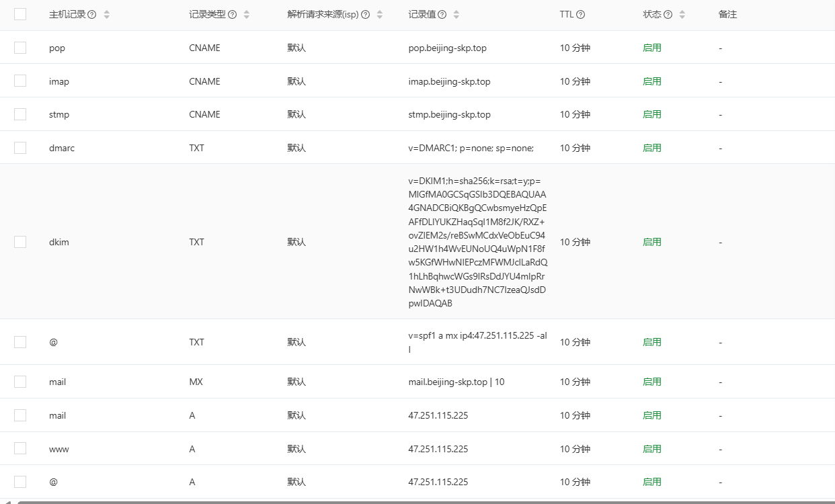This screenshot has width=835, height=504.
Task: Sort table by 记录类型 column
Action: tap(247, 15)
